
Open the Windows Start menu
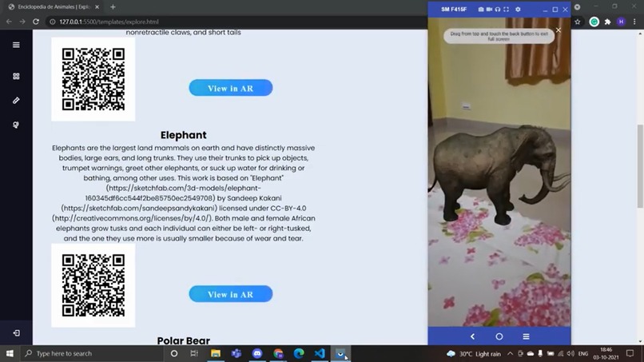pyautogui.click(x=10, y=353)
